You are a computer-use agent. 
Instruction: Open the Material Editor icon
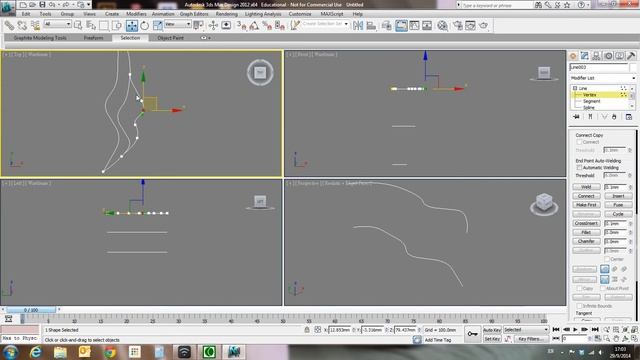click(x=442, y=25)
